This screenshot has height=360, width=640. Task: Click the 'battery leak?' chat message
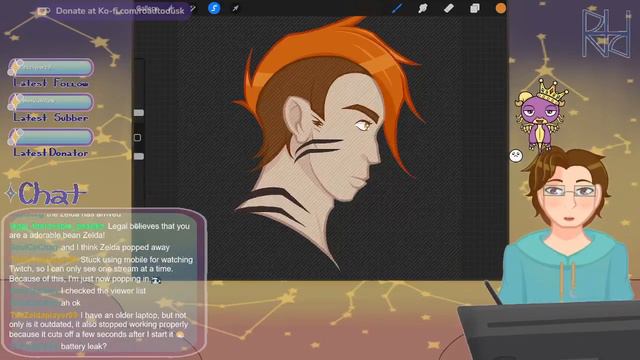coord(84,347)
